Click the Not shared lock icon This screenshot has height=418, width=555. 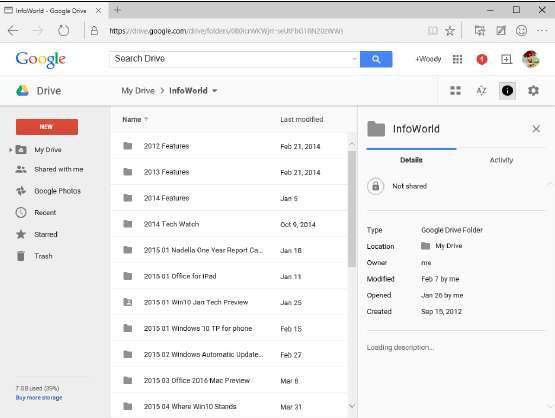376,186
